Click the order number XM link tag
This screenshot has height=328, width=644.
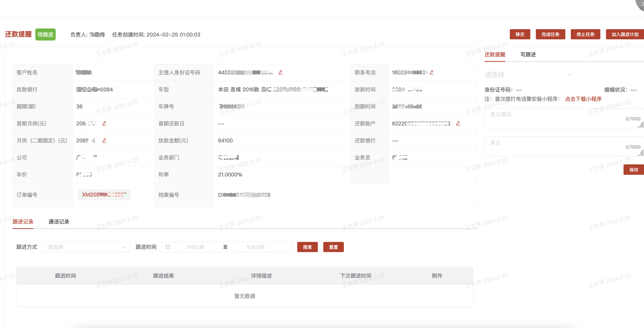click(104, 195)
